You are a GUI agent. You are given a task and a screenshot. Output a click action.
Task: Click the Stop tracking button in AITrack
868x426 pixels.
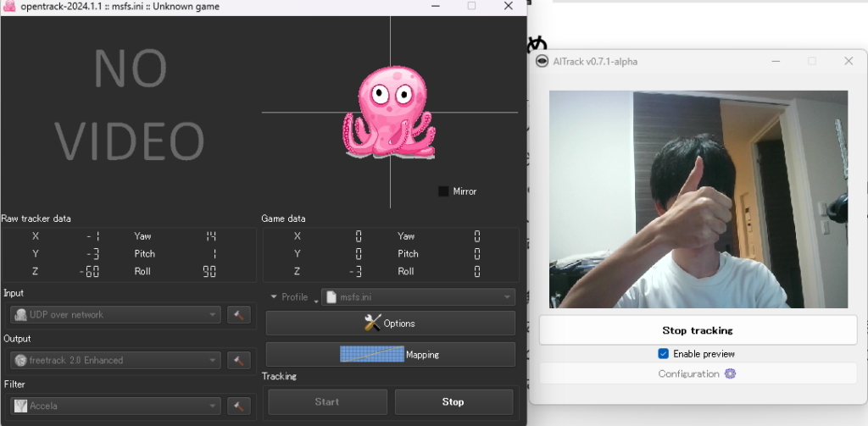click(x=697, y=330)
